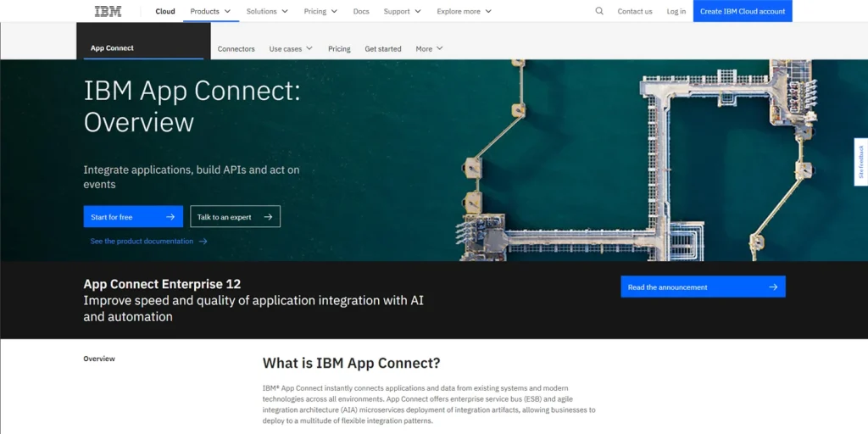The width and height of the screenshot is (868, 434).
Task: Click the IBM logo
Action: (x=108, y=11)
